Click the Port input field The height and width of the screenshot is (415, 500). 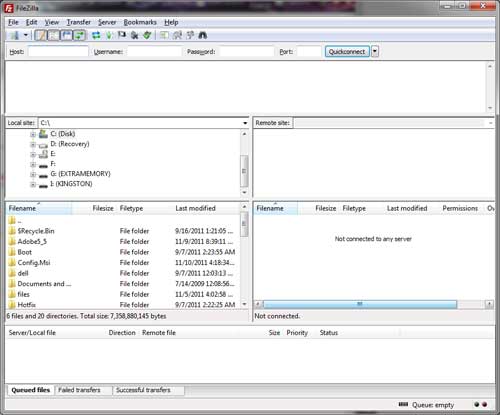(x=309, y=52)
